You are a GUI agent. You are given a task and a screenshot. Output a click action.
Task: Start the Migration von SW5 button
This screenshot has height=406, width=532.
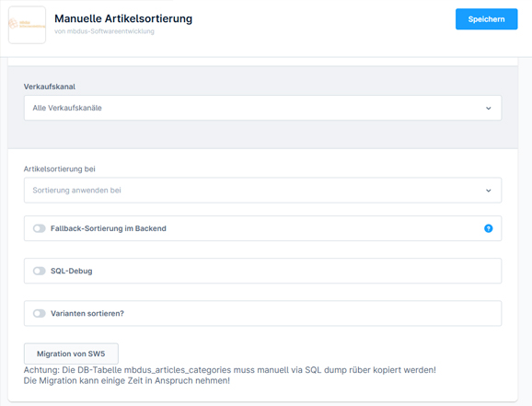pyautogui.click(x=71, y=354)
